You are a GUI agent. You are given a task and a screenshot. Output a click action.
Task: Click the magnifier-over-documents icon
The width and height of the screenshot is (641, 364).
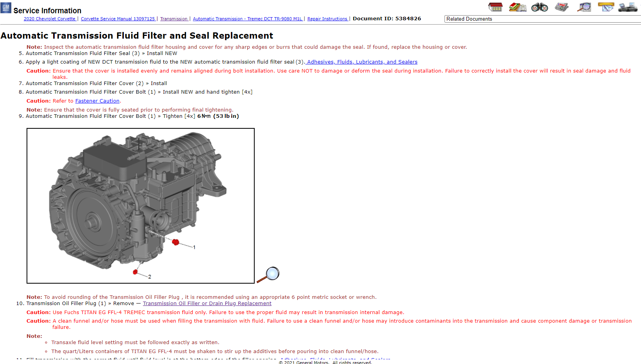pyautogui.click(x=584, y=7)
